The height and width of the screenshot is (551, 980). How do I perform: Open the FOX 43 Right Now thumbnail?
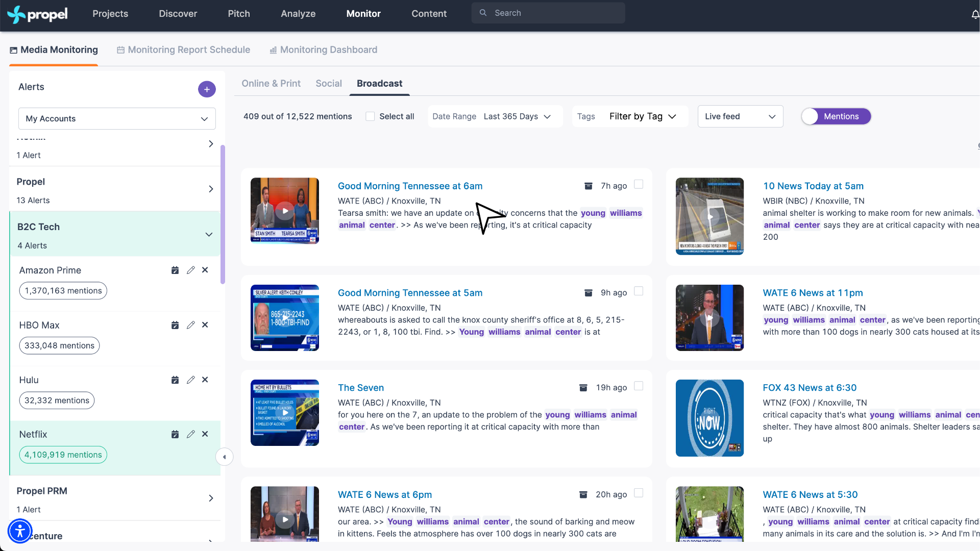pyautogui.click(x=709, y=418)
